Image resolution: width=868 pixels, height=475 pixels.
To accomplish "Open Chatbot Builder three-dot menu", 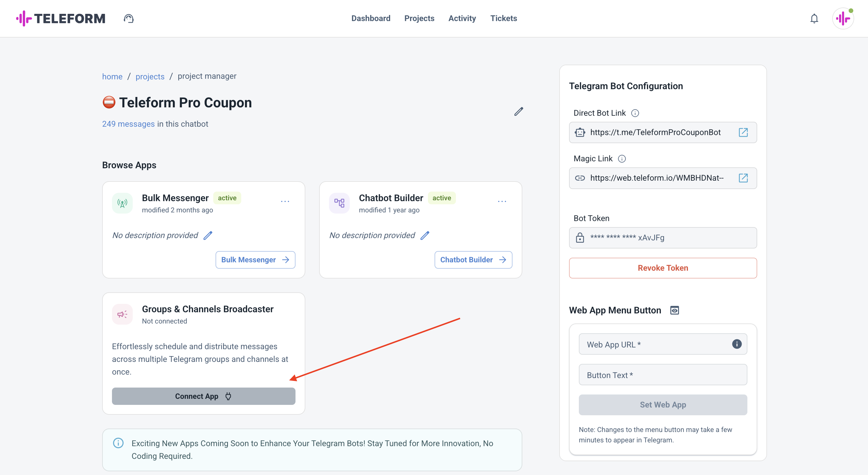I will click(x=502, y=201).
